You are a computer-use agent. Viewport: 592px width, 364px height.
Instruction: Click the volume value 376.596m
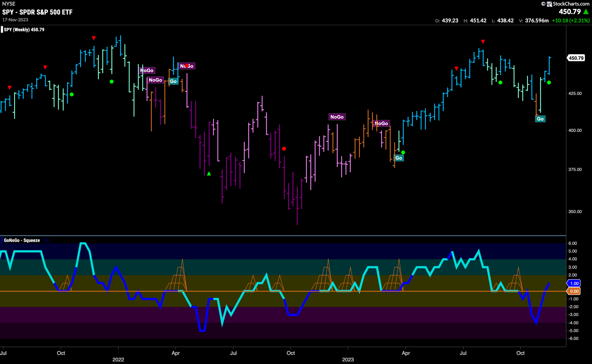[x=537, y=20]
